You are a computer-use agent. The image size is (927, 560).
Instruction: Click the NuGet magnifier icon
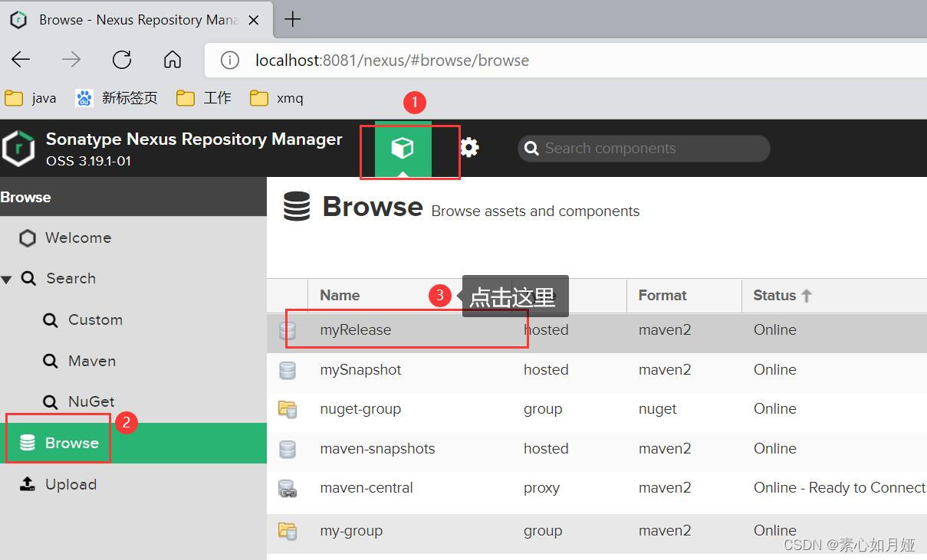tap(51, 402)
